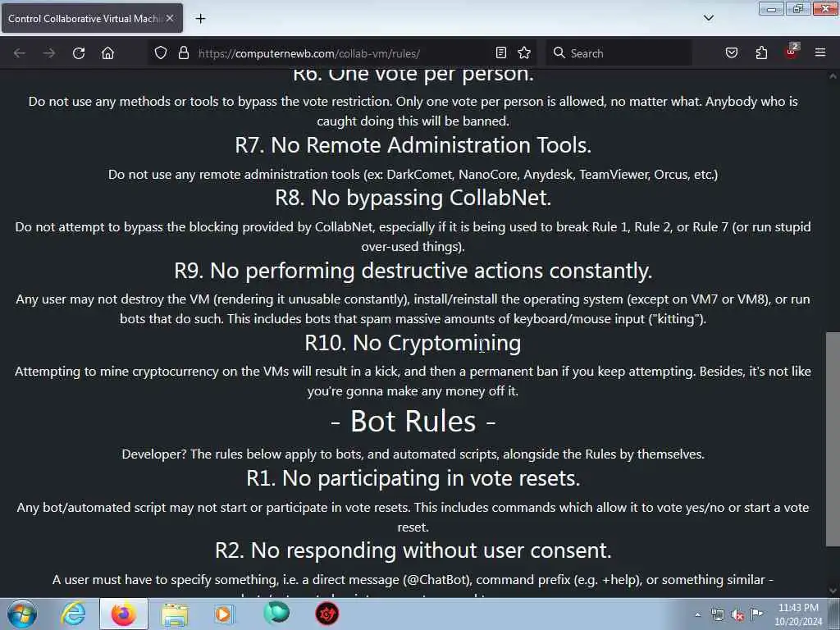View site security via the padlock icon

click(x=184, y=53)
